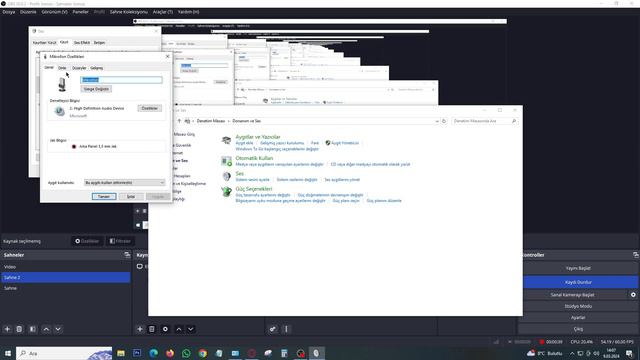Select Genel tab in Mikrofon Özellikleri

49,68
